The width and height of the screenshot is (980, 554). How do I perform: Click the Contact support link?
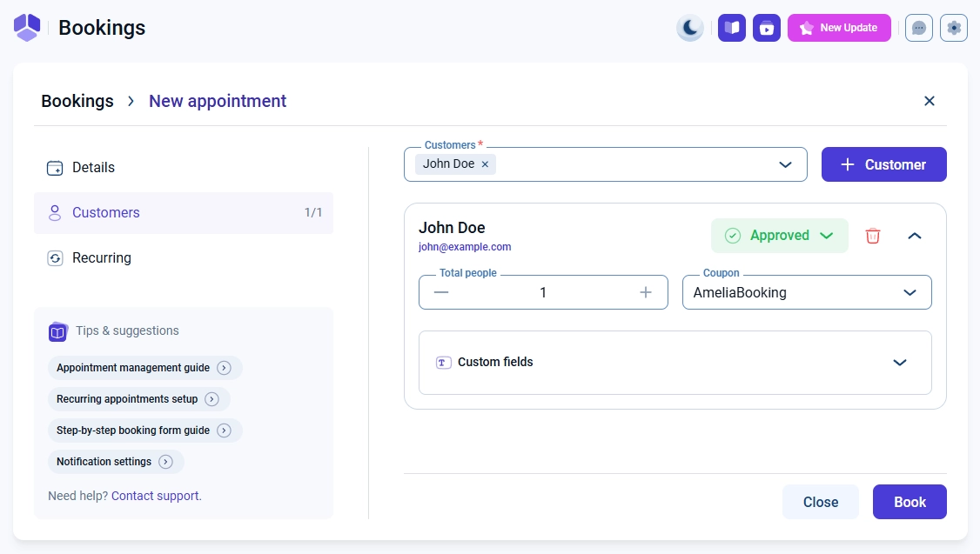[157, 496]
